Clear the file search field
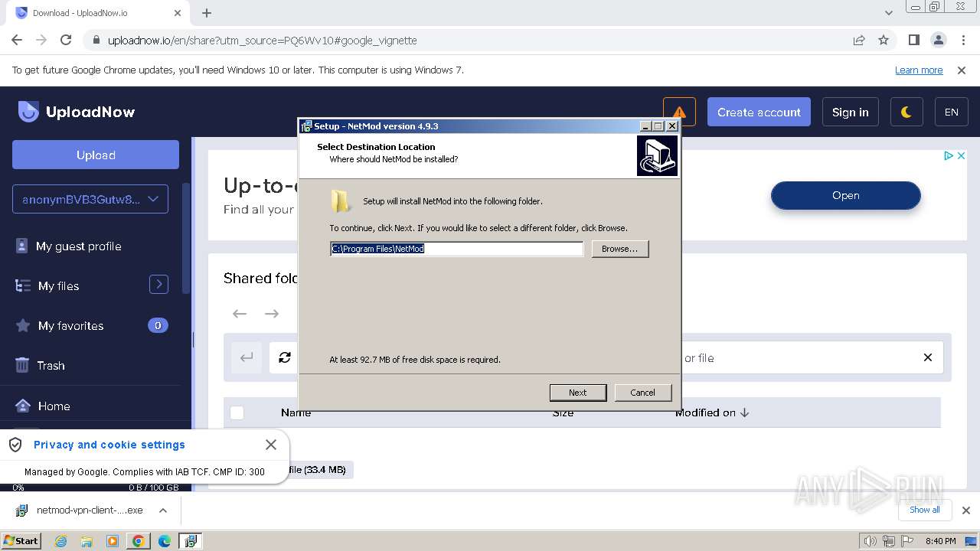Image resolution: width=980 pixels, height=551 pixels. 928,357
